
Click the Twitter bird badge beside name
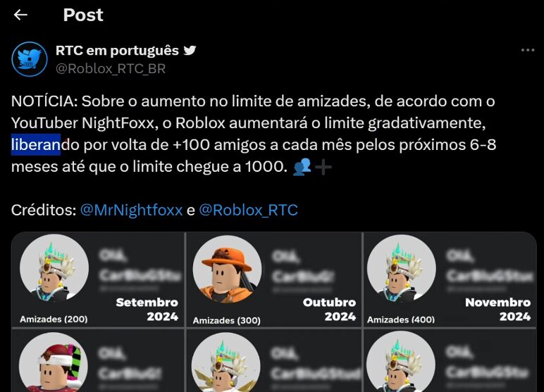click(190, 50)
